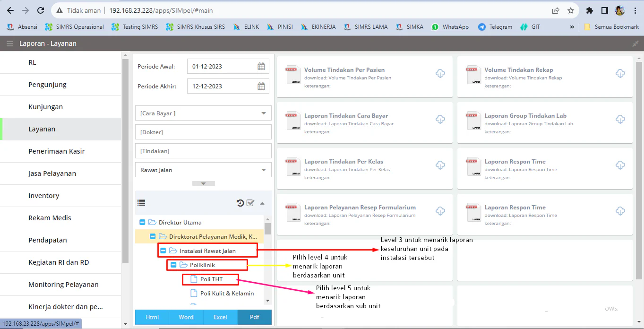
Task: Select the Inventory menu item
Action: click(x=60, y=196)
